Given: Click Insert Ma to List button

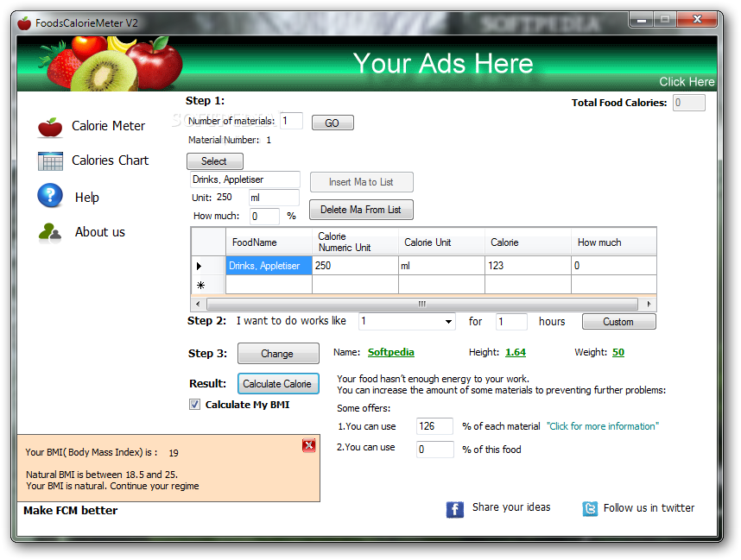Looking at the screenshot, I should (x=362, y=182).
